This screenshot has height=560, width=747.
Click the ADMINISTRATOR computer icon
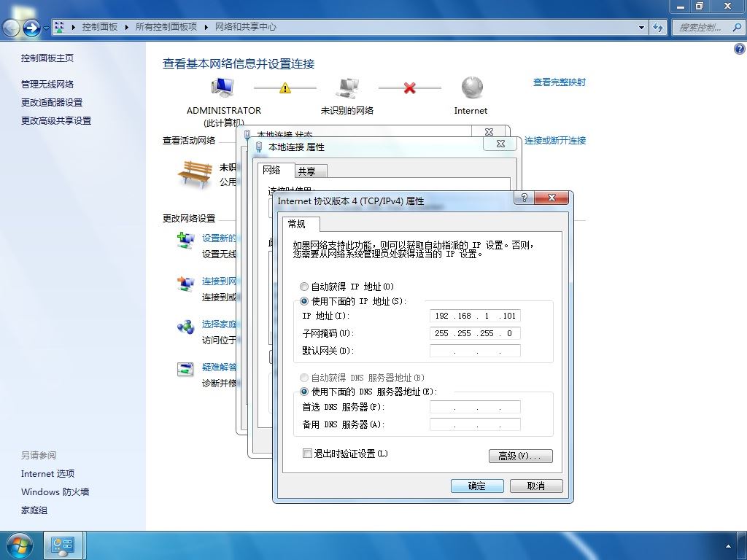[222, 87]
